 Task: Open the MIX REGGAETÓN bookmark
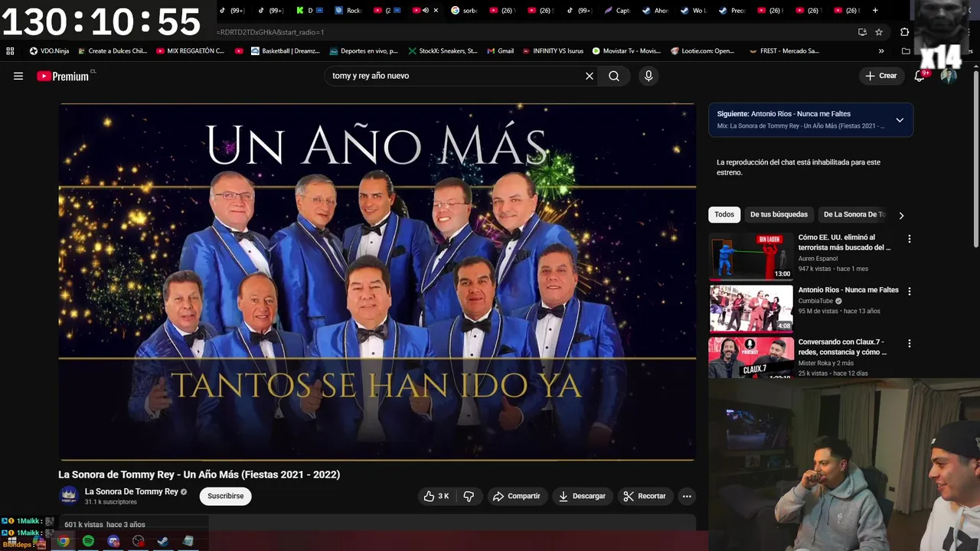(x=190, y=51)
